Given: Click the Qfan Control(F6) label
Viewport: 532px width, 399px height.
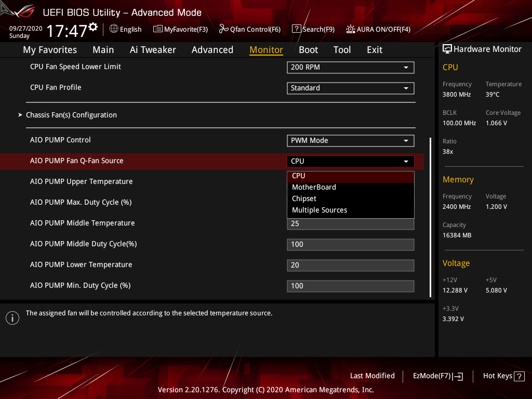Looking at the screenshot, I should 255,29.
